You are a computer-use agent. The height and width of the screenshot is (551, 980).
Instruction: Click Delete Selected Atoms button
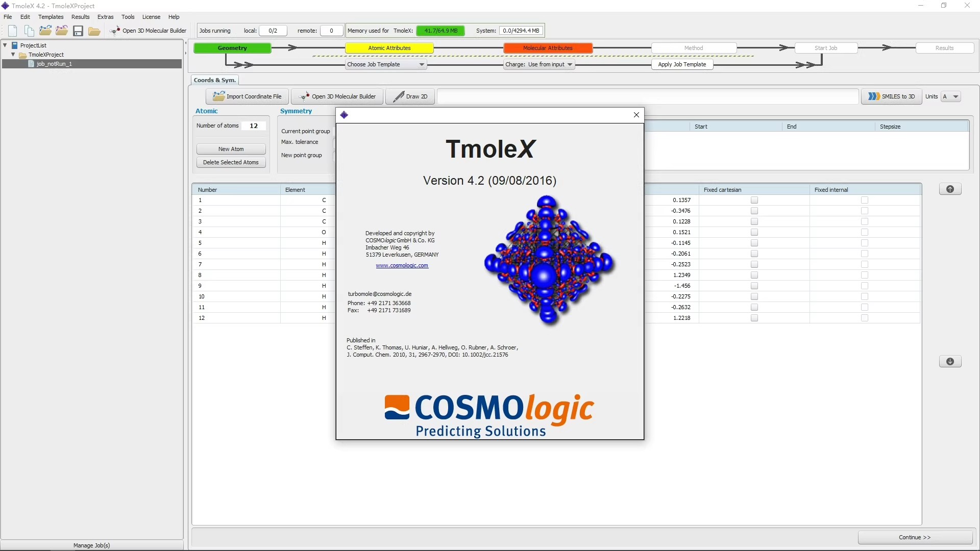231,162
